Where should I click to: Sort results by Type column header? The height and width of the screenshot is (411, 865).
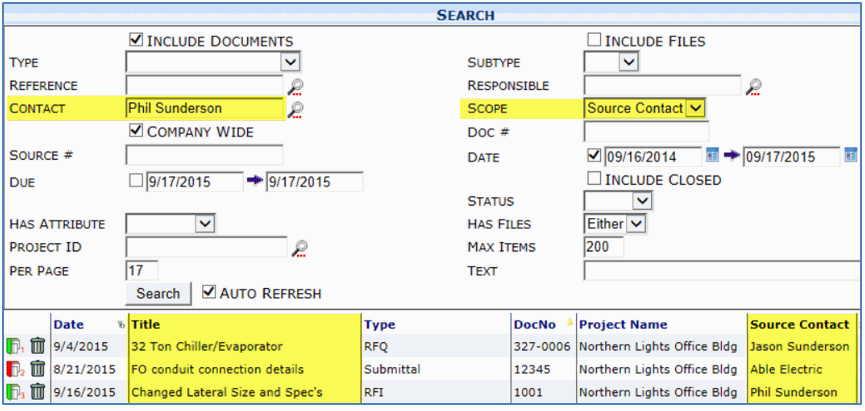click(380, 325)
